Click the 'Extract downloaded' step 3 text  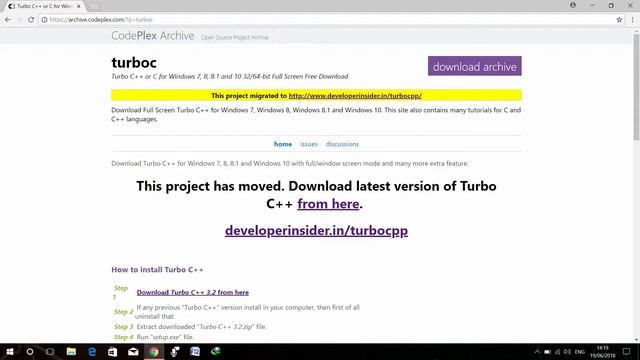201,327
